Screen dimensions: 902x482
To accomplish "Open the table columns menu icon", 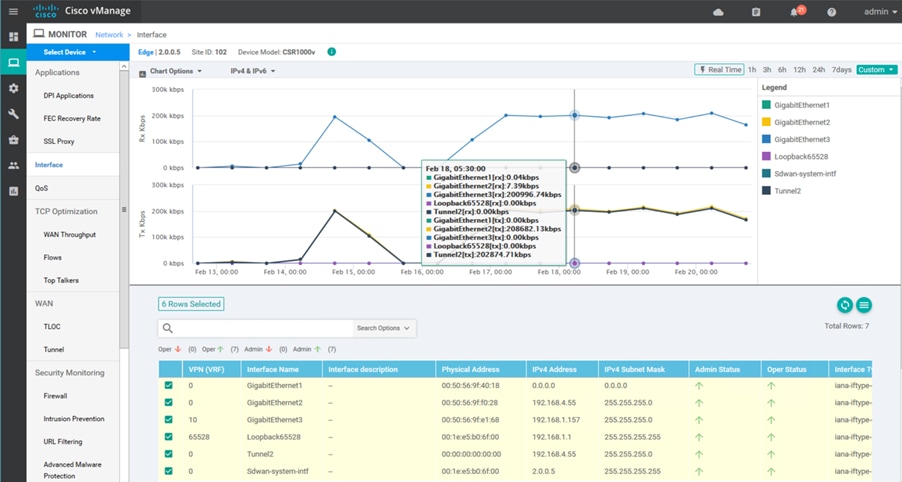I will pyautogui.click(x=864, y=305).
